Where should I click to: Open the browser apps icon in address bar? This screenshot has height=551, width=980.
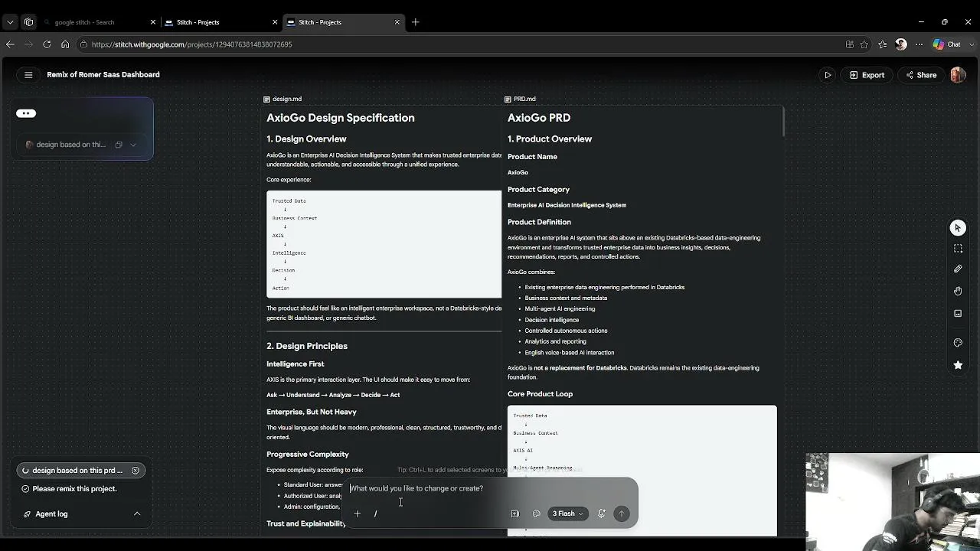pos(850,44)
